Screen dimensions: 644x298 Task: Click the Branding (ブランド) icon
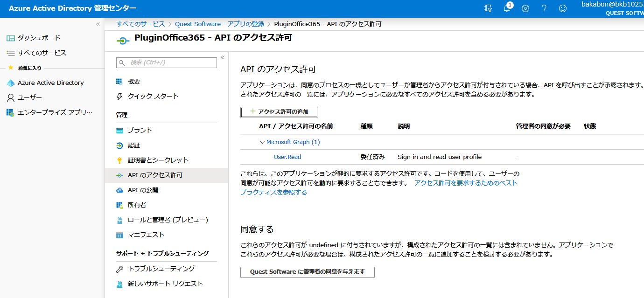[x=119, y=130]
